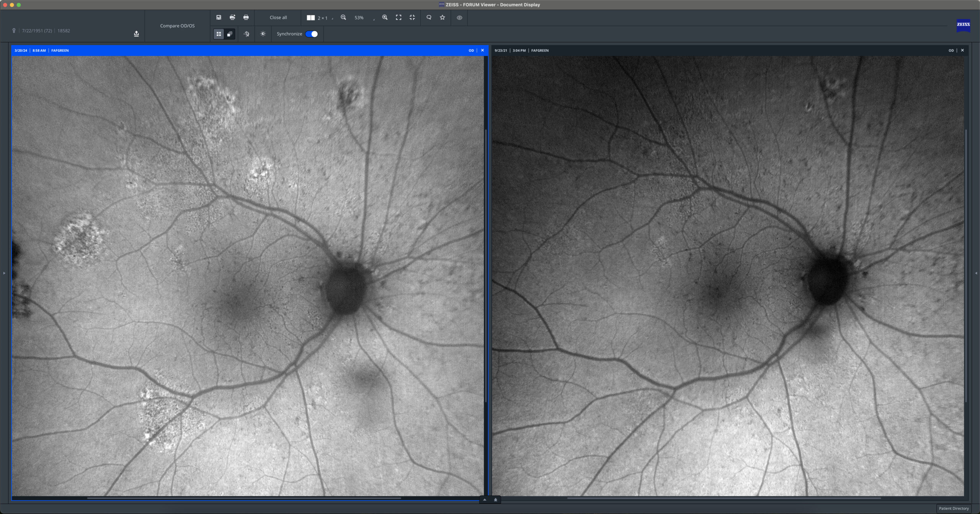This screenshot has width=980, height=514.
Task: Click the Save document icon
Action: click(x=219, y=18)
